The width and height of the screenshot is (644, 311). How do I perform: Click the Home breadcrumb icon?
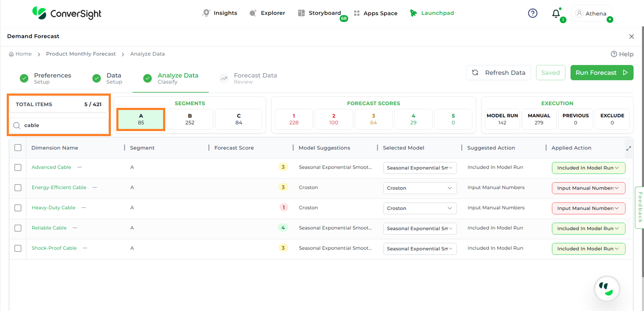pyautogui.click(x=11, y=54)
